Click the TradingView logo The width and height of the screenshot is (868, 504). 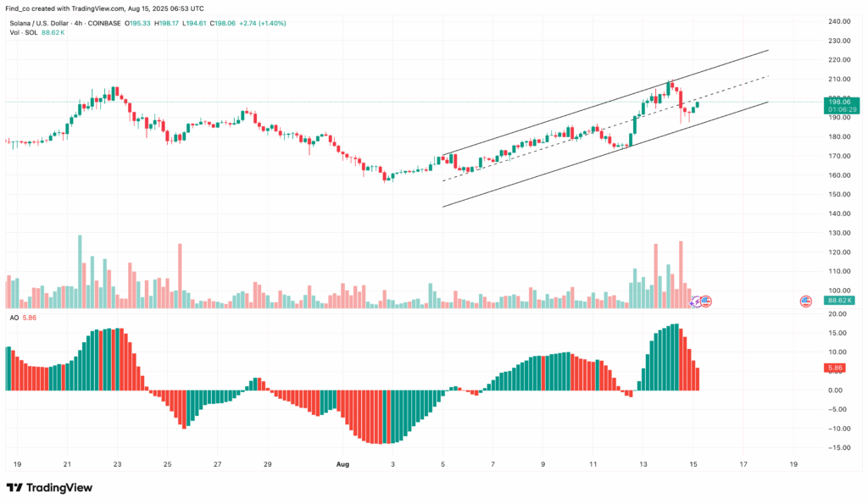(x=49, y=487)
